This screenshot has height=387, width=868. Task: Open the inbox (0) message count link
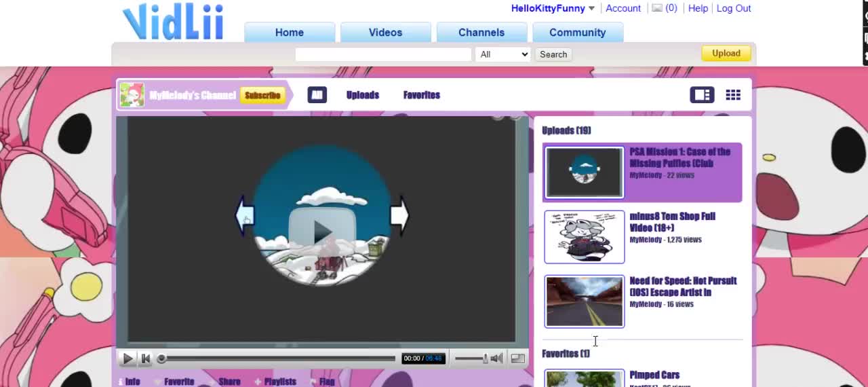pyautogui.click(x=671, y=8)
